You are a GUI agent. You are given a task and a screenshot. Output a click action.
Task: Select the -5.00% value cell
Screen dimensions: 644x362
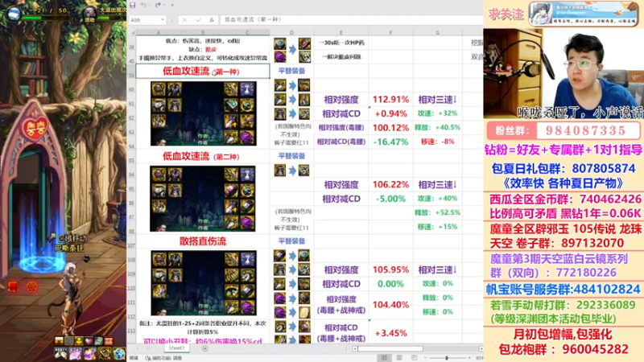(390, 199)
